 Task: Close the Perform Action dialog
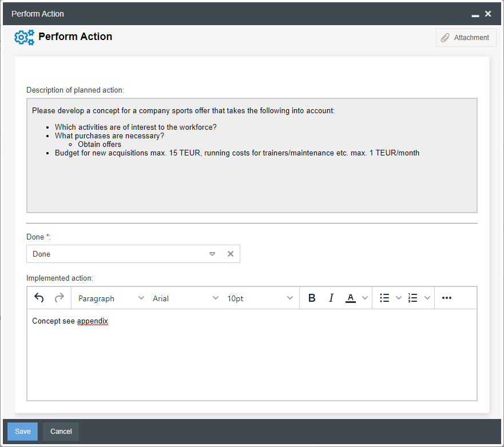(488, 14)
